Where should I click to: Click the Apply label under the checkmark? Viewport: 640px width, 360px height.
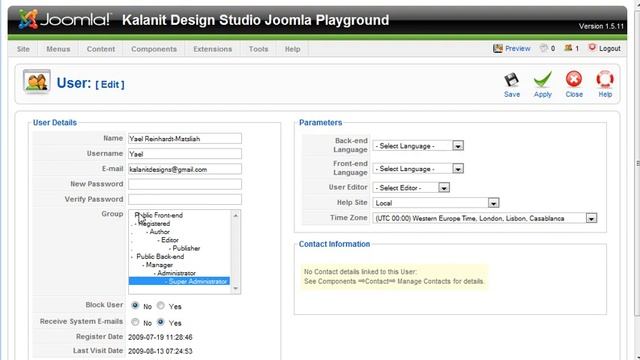click(542, 94)
